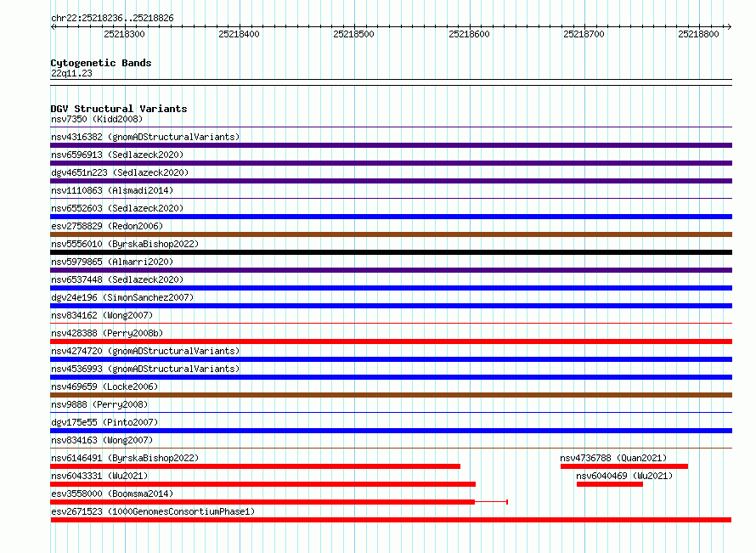Viewport: 756px width, 553px height.
Task: Click the chr22:25218236..25218826 coordinate label
Action: click(112, 19)
